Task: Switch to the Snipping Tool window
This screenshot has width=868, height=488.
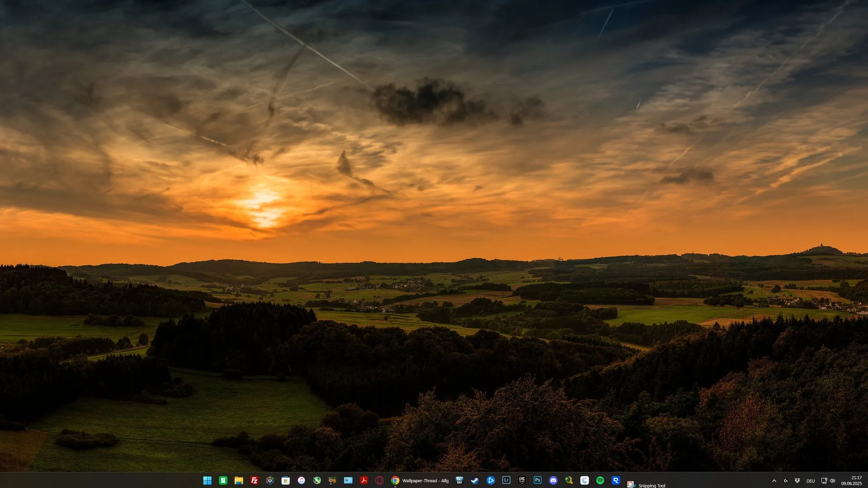Action: click(x=646, y=484)
